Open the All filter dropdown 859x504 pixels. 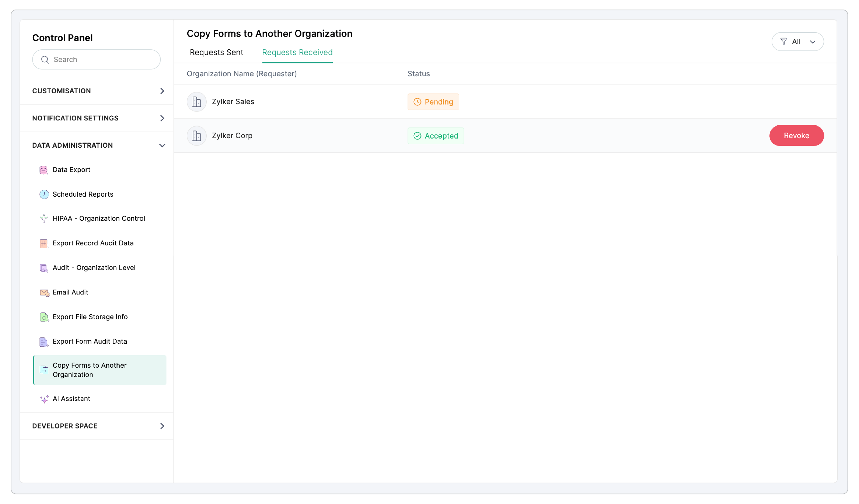(x=797, y=42)
